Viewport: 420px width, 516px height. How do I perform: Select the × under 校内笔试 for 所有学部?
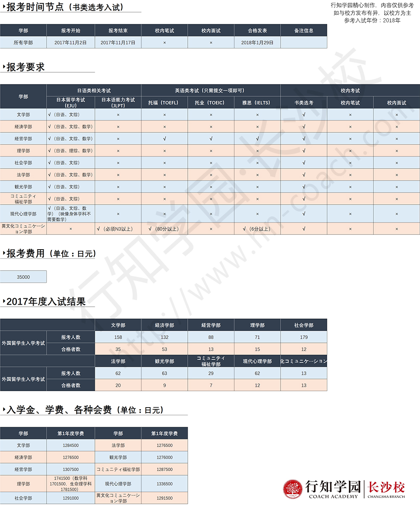click(164, 42)
